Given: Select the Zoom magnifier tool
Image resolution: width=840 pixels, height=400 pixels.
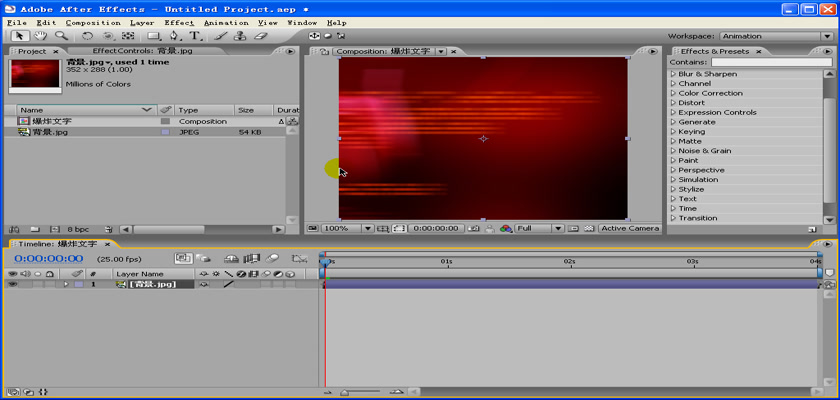Looking at the screenshot, I should click(62, 36).
